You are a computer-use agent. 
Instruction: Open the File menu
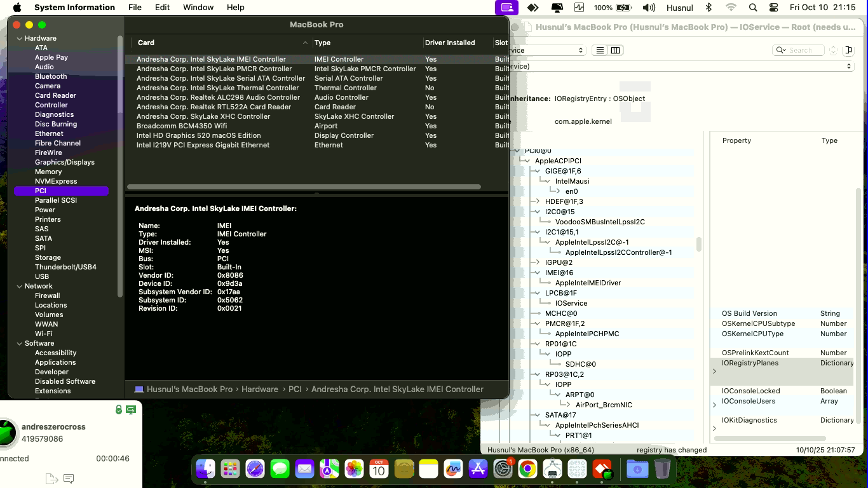point(135,8)
